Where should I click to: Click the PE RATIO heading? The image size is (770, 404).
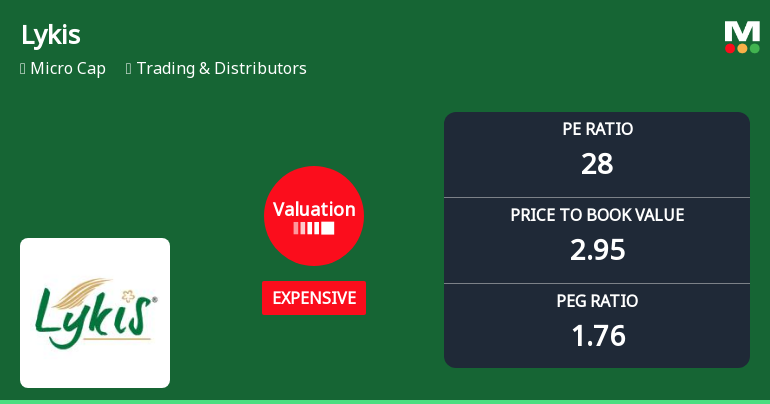597,129
